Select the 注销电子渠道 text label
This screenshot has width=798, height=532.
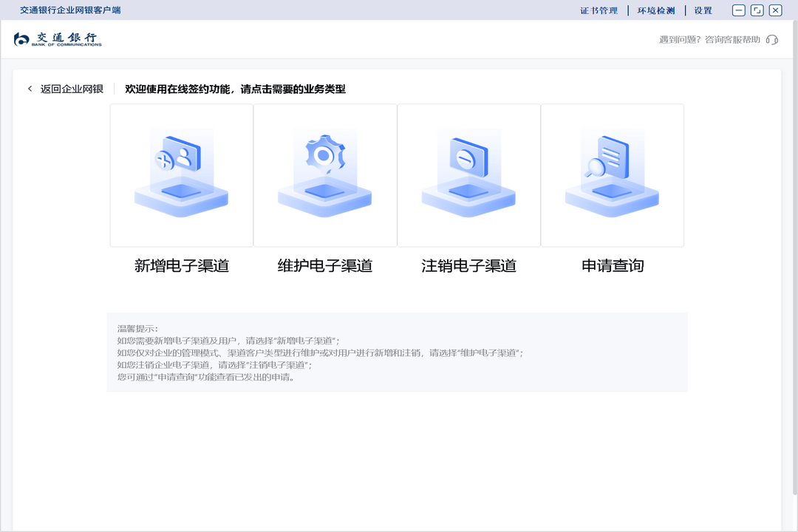coord(467,265)
